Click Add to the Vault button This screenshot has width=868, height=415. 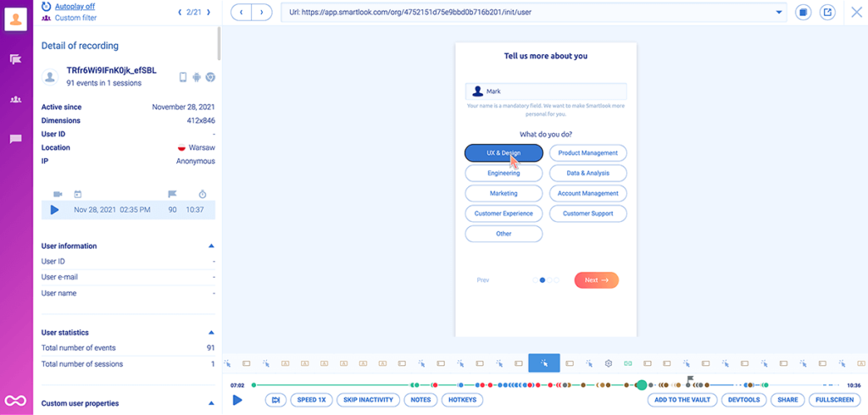coord(682,400)
